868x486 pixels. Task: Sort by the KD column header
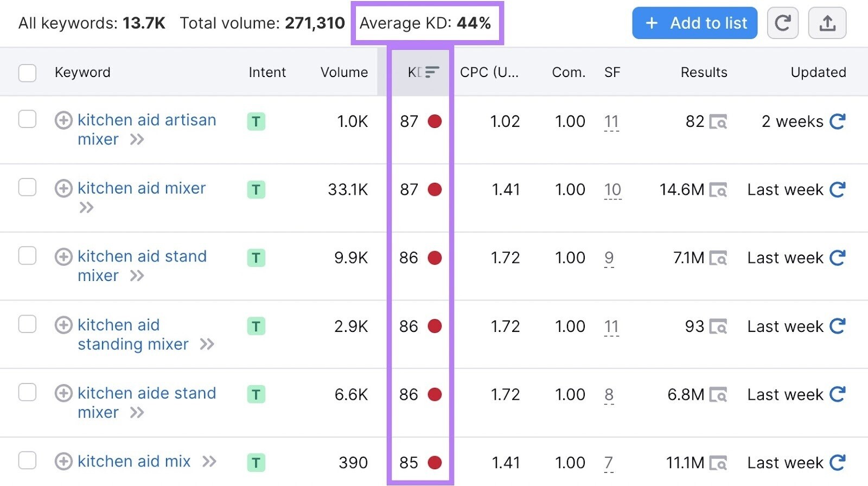[x=423, y=72]
